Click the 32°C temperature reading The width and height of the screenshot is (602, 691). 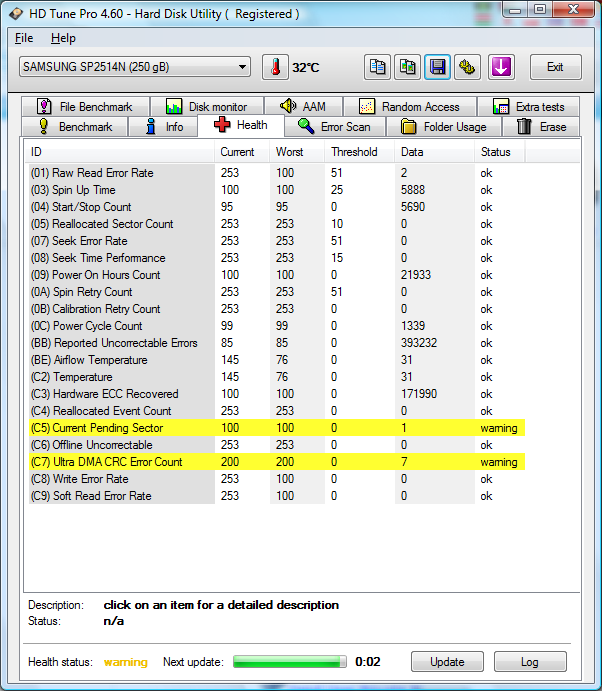[x=305, y=67]
